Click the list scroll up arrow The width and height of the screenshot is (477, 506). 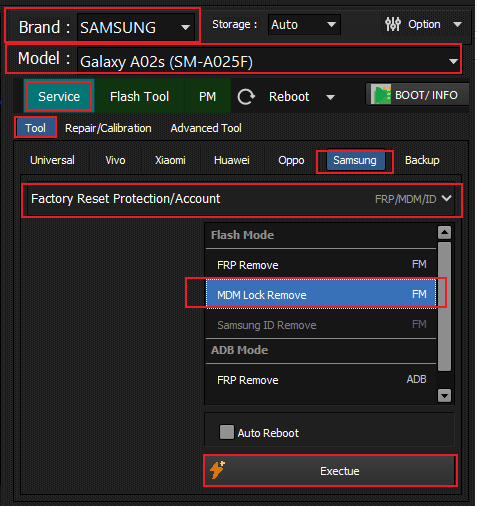(x=444, y=232)
